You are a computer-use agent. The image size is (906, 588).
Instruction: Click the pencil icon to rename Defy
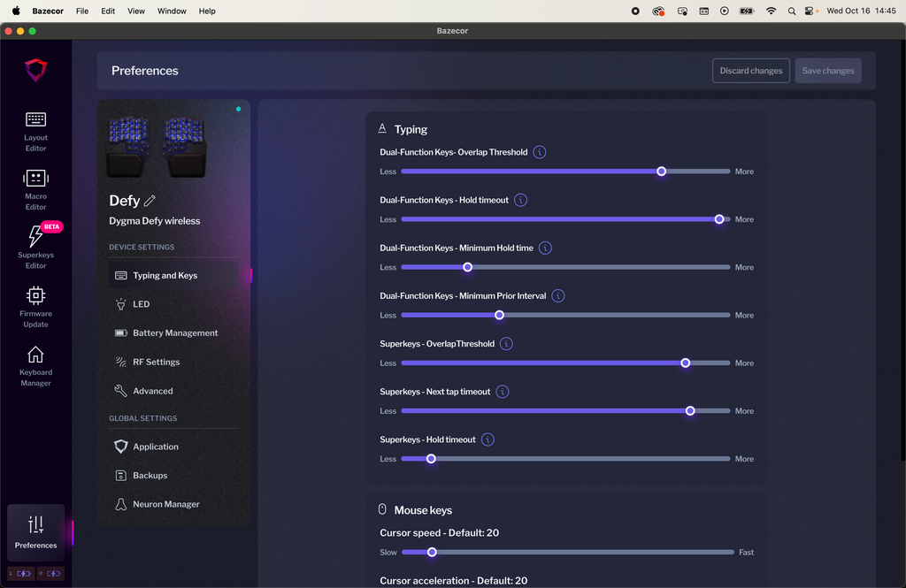150,201
